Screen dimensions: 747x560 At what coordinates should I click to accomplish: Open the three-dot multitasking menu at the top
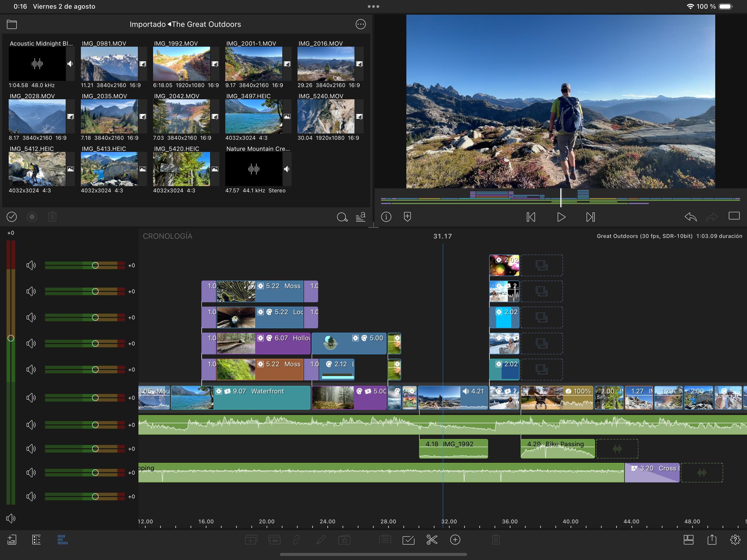pyautogui.click(x=373, y=7)
